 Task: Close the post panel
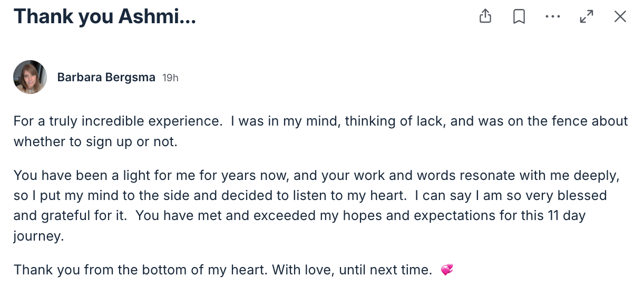(x=620, y=17)
